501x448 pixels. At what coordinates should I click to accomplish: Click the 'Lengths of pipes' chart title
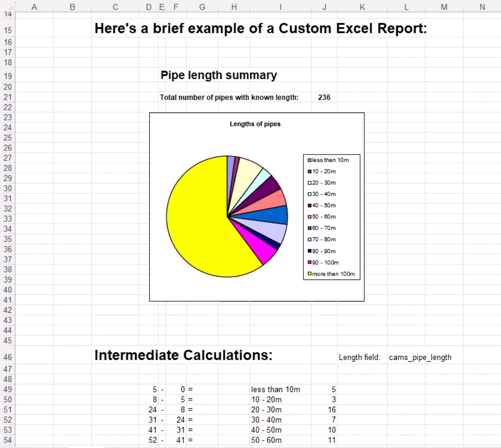[255, 124]
